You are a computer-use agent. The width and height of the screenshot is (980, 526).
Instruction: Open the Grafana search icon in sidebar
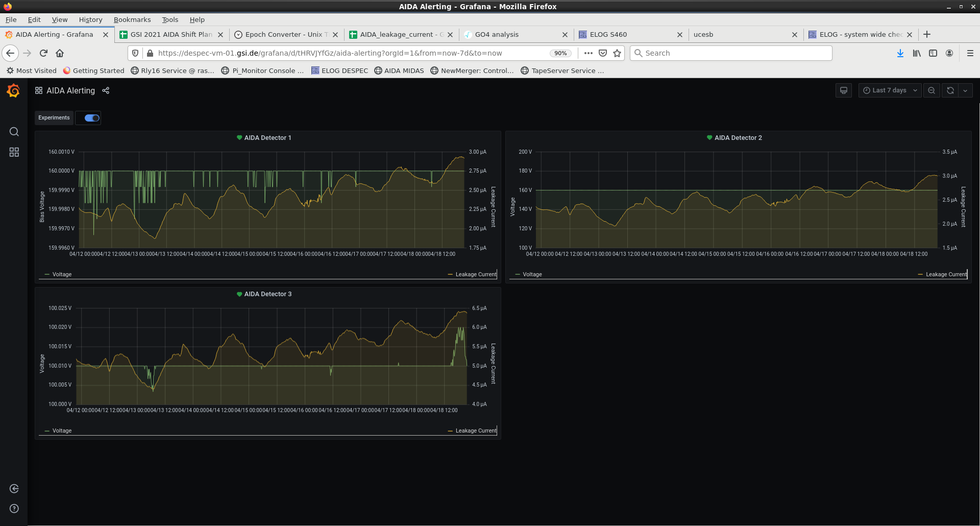(x=14, y=132)
